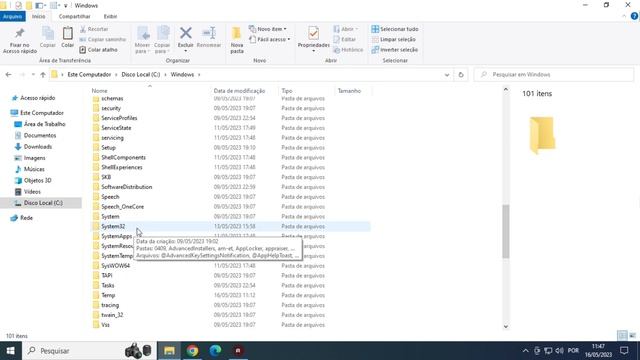Click Fixar no Acesso rápido pin icon
Screen dimensions: 640x360
(x=20, y=40)
